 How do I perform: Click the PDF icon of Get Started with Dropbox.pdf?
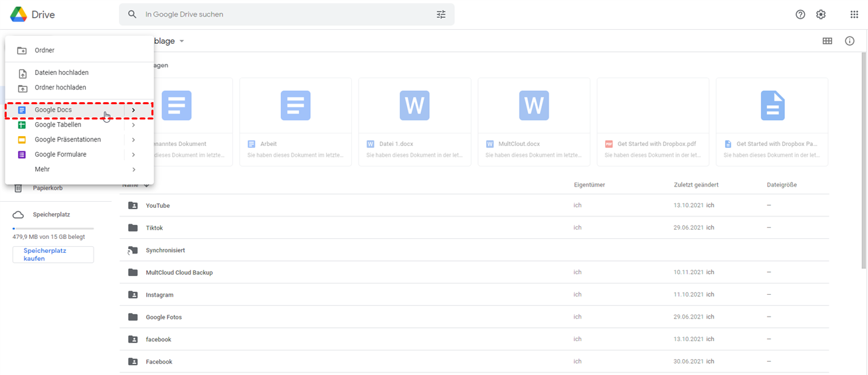pyautogui.click(x=608, y=144)
